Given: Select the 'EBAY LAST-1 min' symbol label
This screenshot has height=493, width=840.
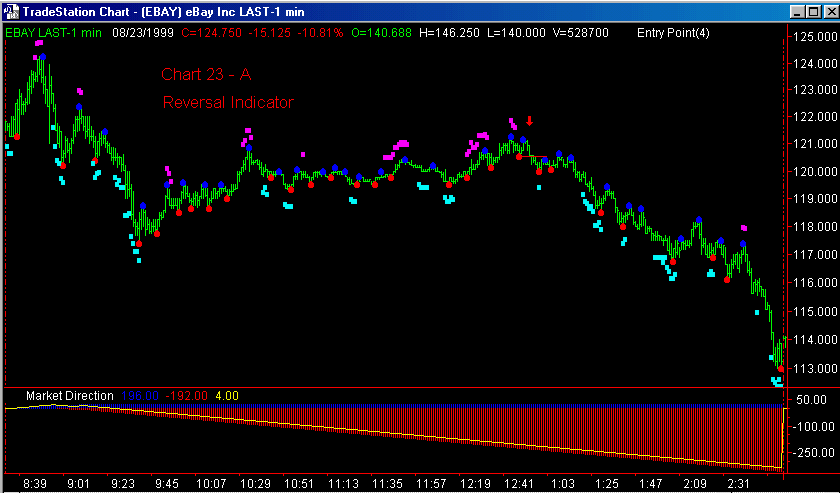Looking at the screenshot, I should coord(53,33).
